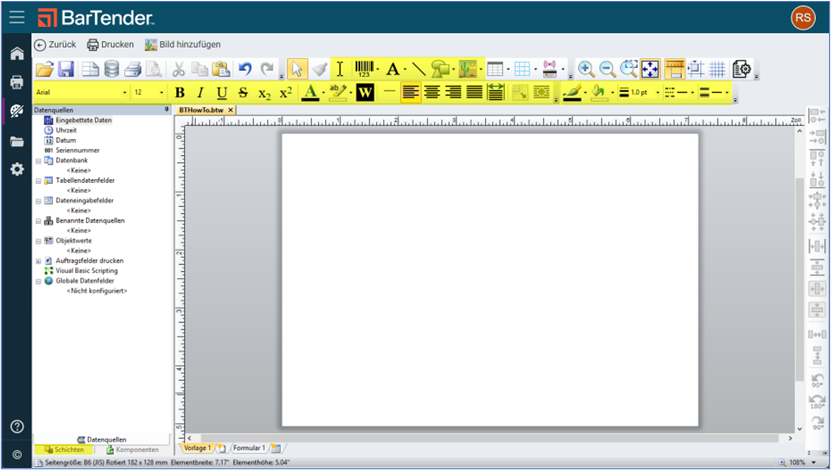Toggle italic text formatting
Viewport: 831px width, 470px height.
(x=200, y=93)
